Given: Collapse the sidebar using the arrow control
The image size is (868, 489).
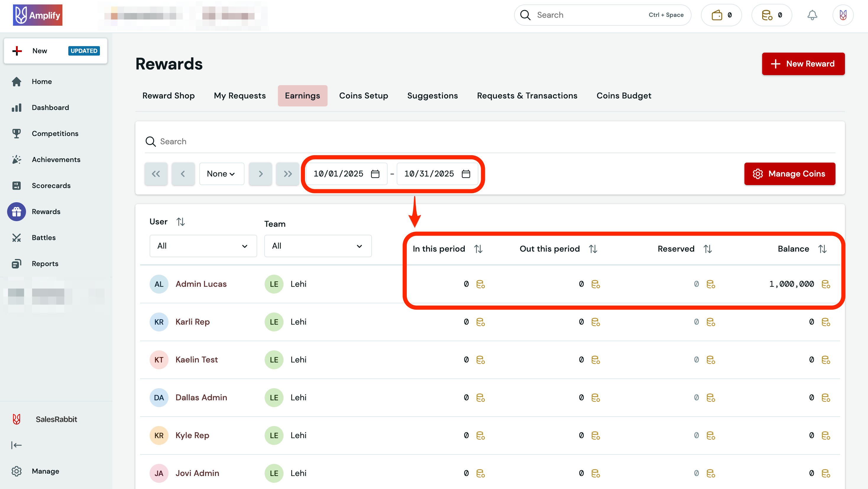Looking at the screenshot, I should pos(17,445).
